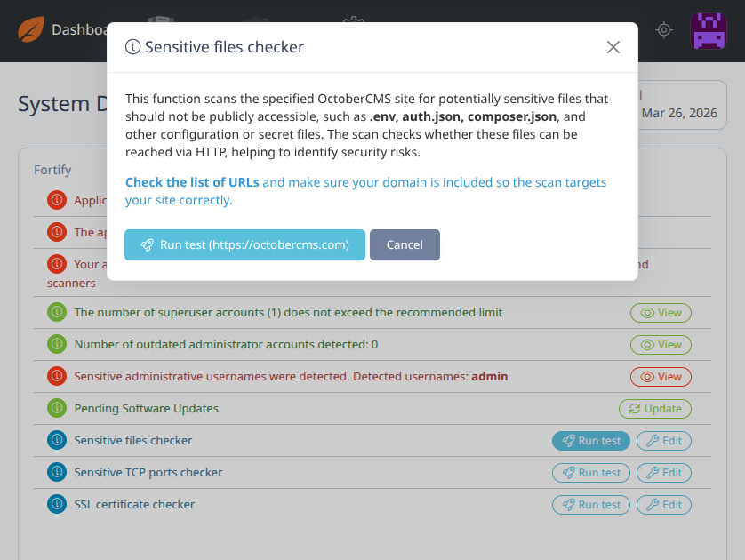Click the blue Sensitive TCP ports status icon

click(x=57, y=473)
